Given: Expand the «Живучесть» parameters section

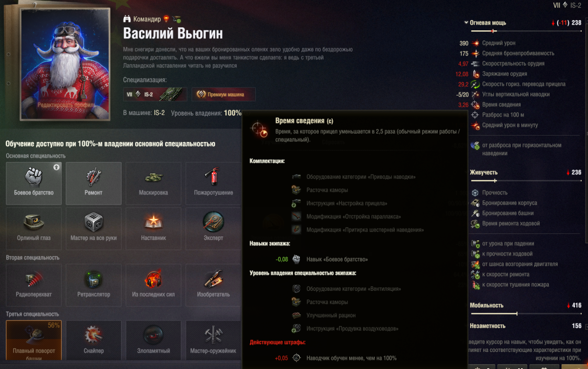Looking at the screenshot, I should [484, 172].
